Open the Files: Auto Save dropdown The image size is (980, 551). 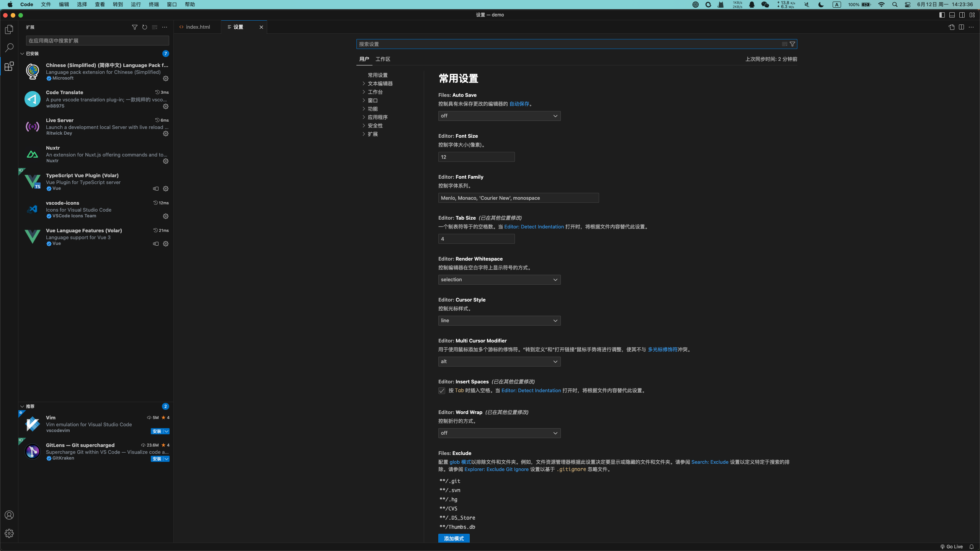tap(499, 116)
